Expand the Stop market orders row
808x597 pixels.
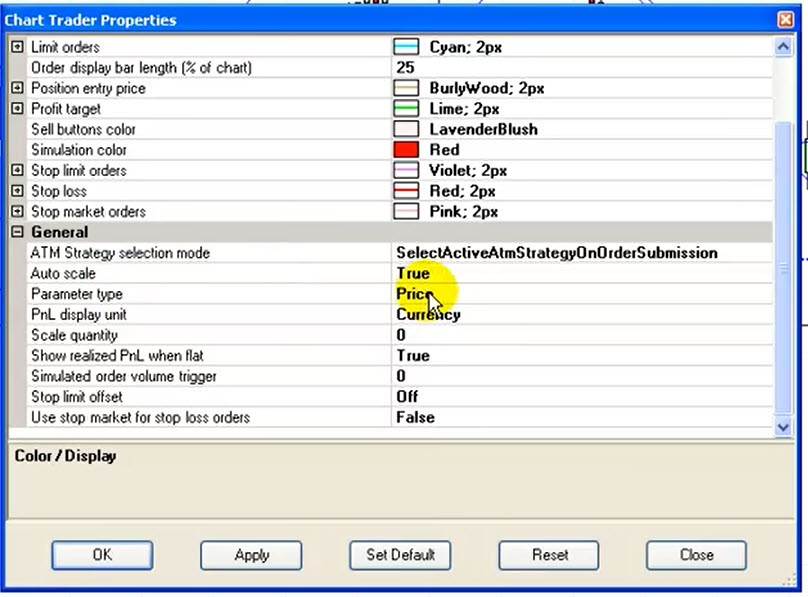[x=17, y=212]
